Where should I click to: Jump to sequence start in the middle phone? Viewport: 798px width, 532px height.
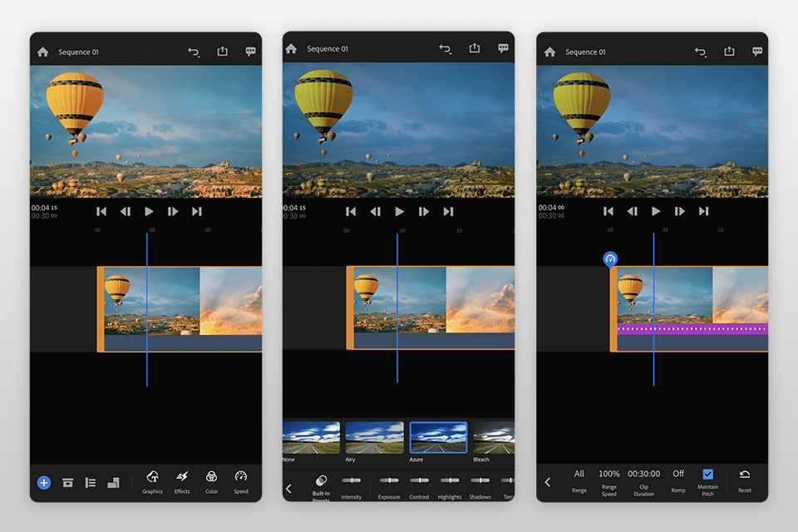click(x=351, y=211)
